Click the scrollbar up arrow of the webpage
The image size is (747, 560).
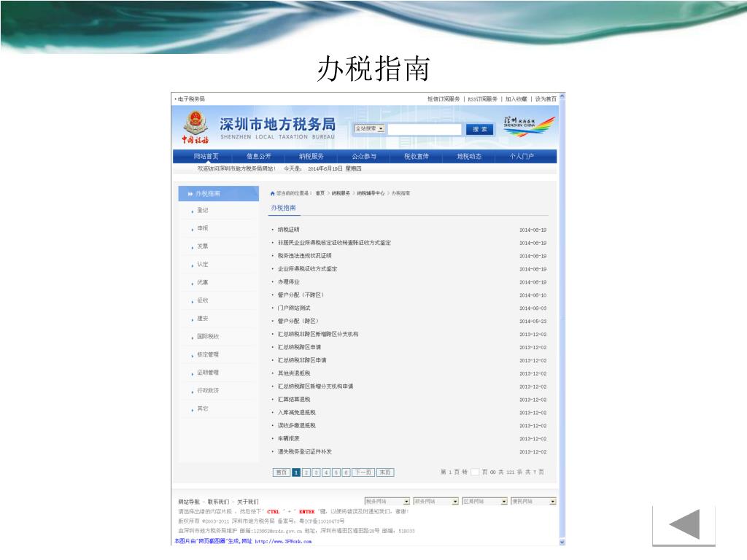point(562,96)
